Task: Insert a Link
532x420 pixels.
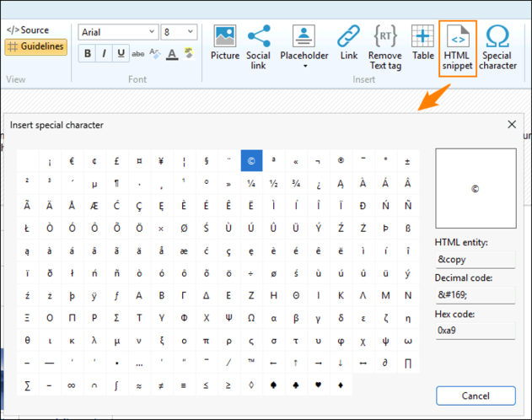Action: pyautogui.click(x=349, y=42)
